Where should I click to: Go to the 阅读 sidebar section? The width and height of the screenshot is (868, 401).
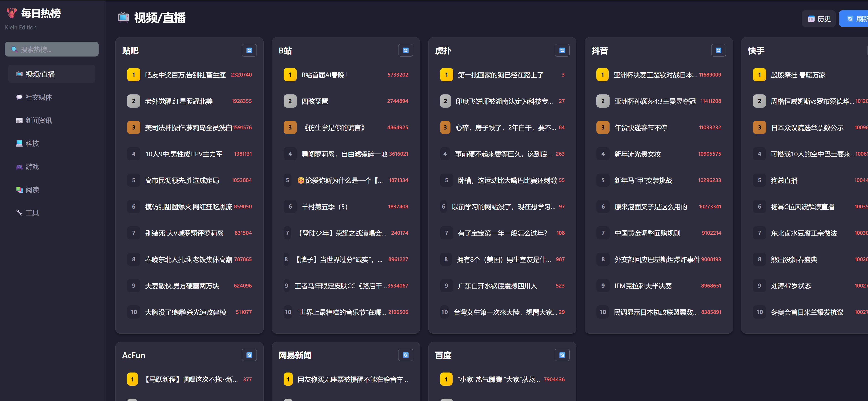[32, 190]
